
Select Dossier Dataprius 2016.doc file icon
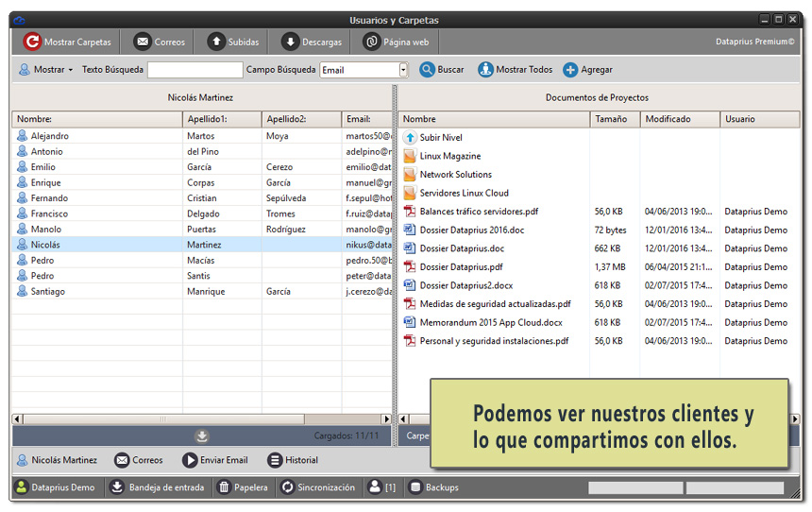click(410, 230)
